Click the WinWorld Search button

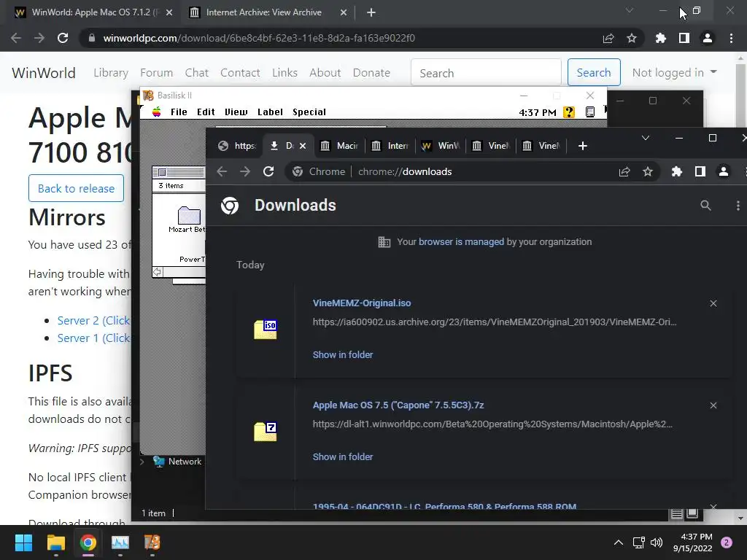click(x=594, y=72)
